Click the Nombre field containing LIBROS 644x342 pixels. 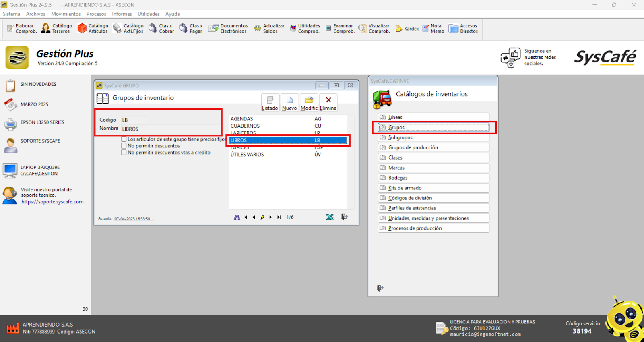pyautogui.click(x=169, y=129)
